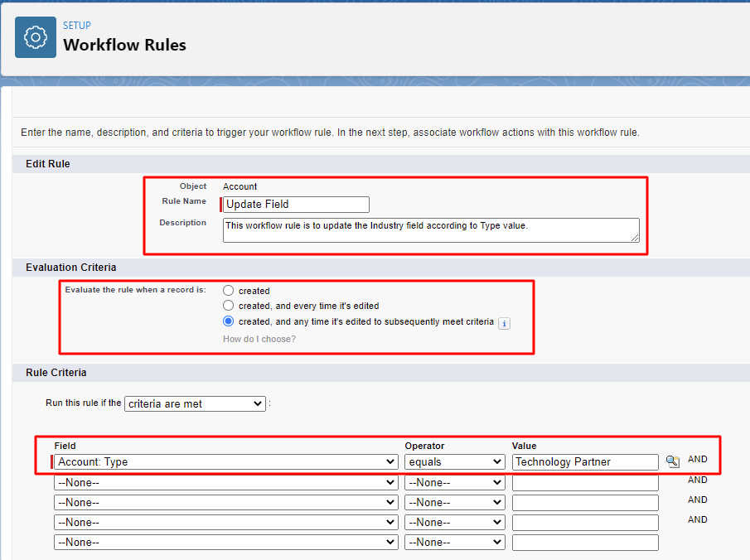The image size is (750, 560).
Task: Open the value lookup magnifier icon
Action: (x=672, y=461)
